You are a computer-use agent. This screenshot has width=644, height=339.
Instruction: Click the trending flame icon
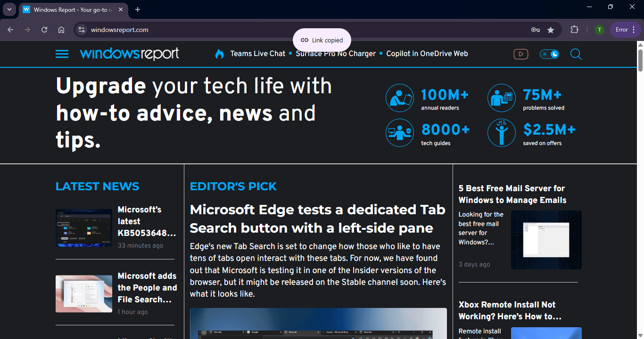pyautogui.click(x=219, y=54)
